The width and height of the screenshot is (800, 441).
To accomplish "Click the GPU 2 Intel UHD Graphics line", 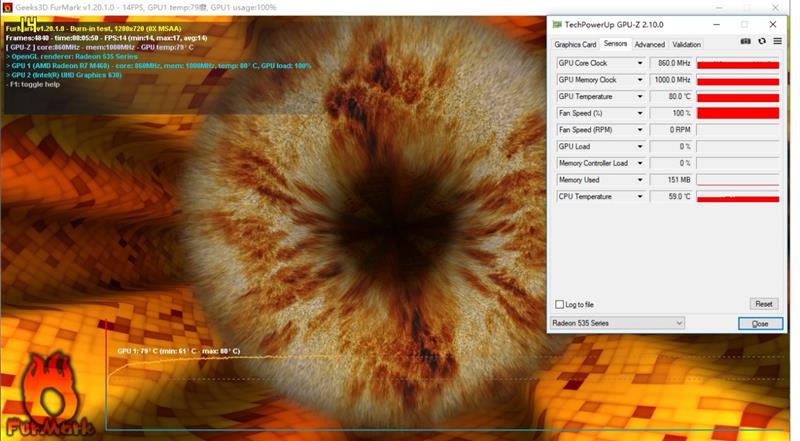I will coord(64,75).
